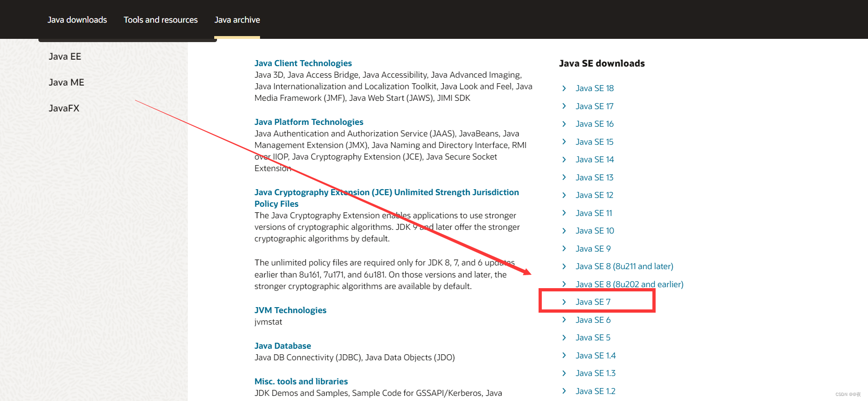Click the Java SE 5 link

coord(593,338)
